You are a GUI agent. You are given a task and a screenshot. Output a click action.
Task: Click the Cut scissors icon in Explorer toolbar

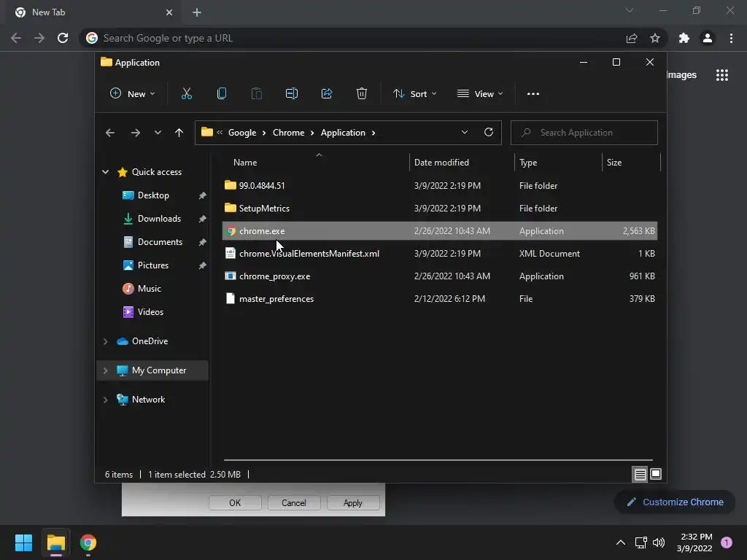pyautogui.click(x=186, y=94)
